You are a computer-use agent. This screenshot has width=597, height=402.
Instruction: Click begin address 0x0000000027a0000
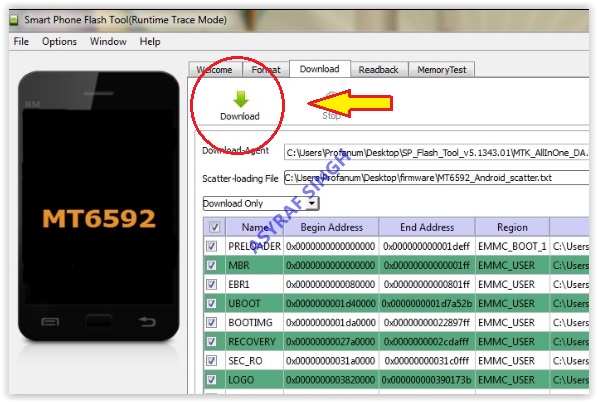point(331,341)
